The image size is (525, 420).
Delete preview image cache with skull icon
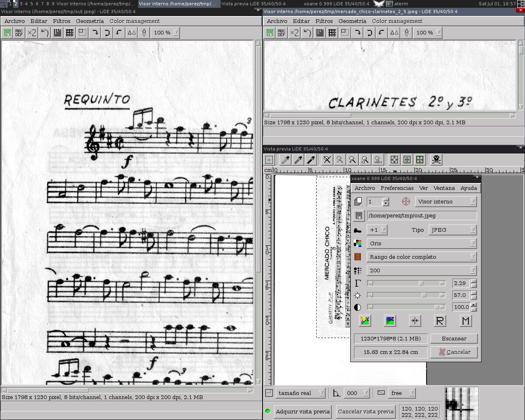click(436, 160)
